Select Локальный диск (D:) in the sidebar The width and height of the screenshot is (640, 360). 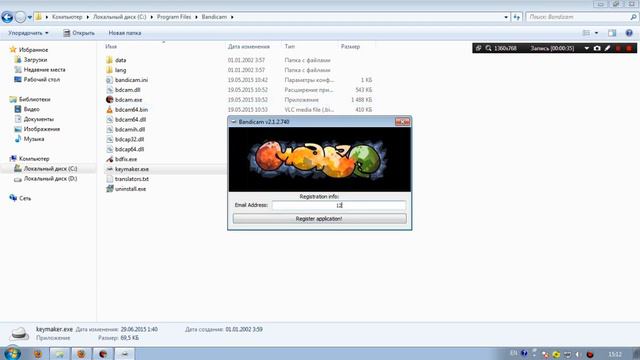click(x=50, y=178)
